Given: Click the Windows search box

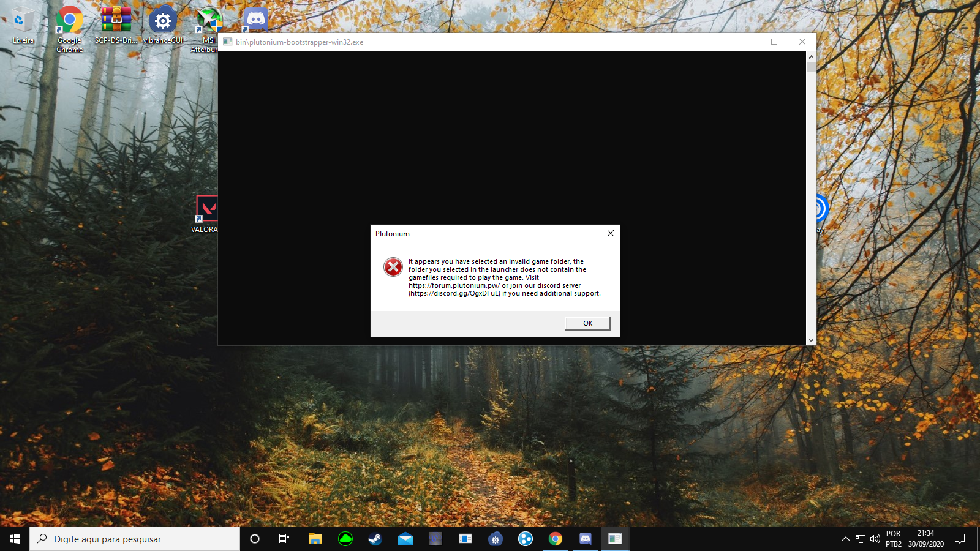Looking at the screenshot, I should click(x=135, y=539).
